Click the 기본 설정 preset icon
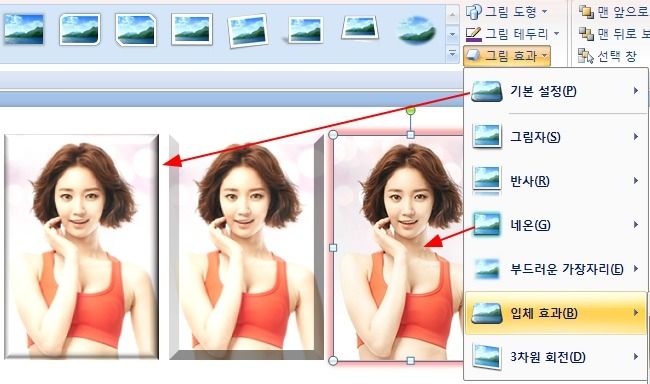Image resolution: width=650 pixels, height=384 pixels. coord(487,91)
